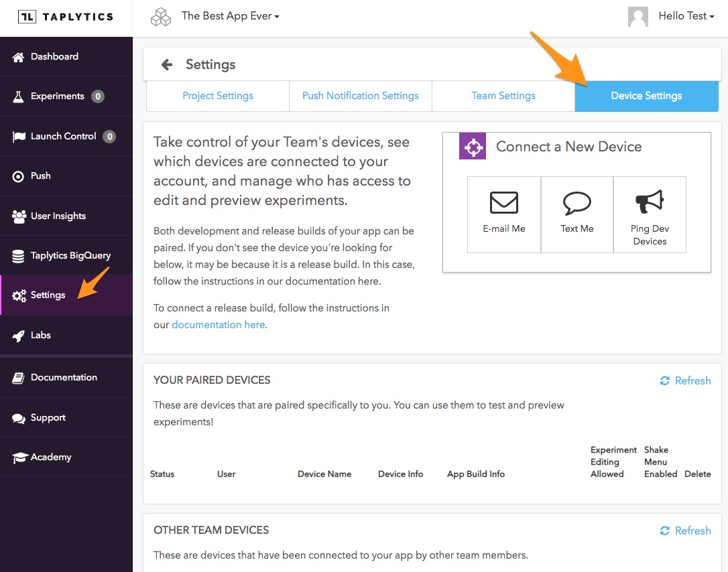Viewport: 728px width, 572px height.
Task: Click the Delete column header
Action: click(697, 474)
